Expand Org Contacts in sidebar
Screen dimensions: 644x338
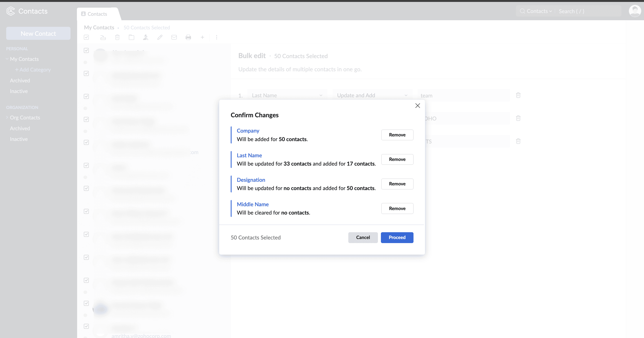[x=7, y=117]
